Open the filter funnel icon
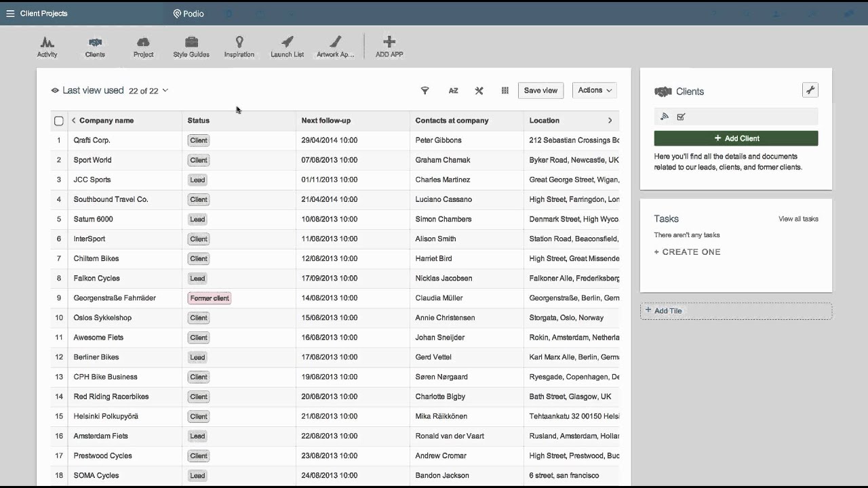868x488 pixels. click(x=425, y=90)
